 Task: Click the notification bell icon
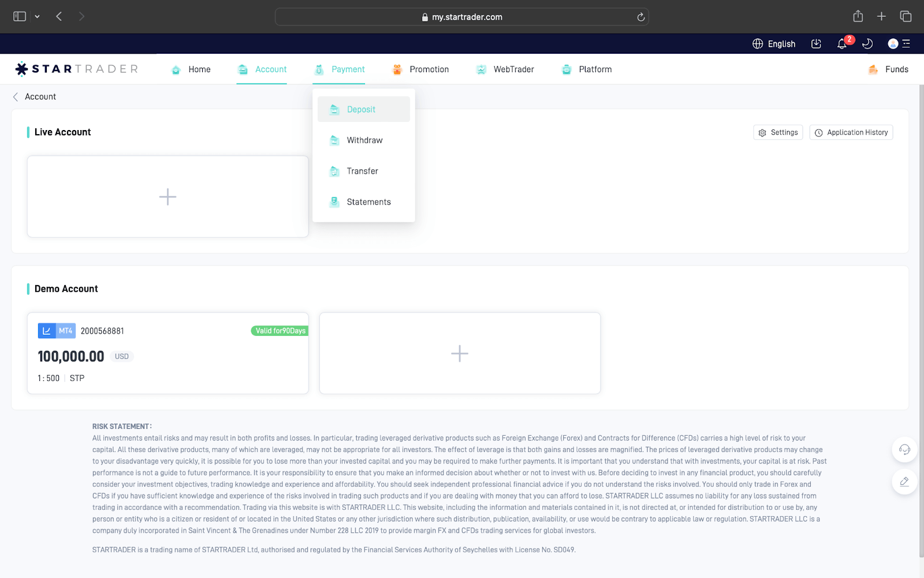coord(842,44)
